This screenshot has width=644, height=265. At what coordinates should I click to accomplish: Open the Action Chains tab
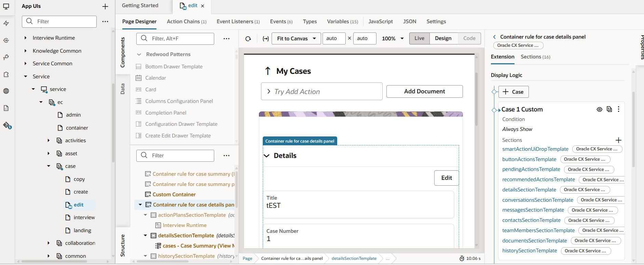pyautogui.click(x=187, y=22)
